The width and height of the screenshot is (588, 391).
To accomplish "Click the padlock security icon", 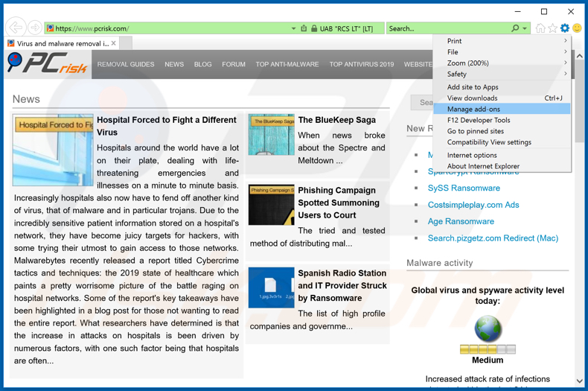I will pyautogui.click(x=314, y=28).
